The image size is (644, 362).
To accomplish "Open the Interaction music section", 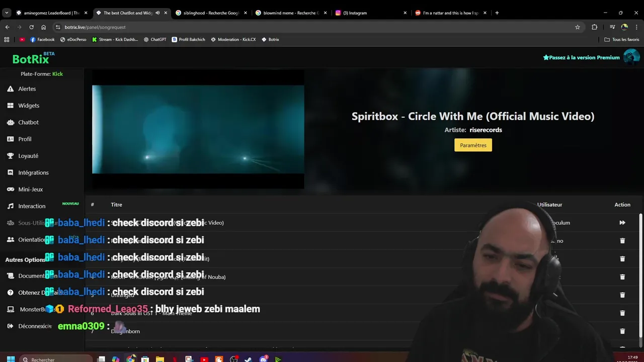I will point(32,206).
